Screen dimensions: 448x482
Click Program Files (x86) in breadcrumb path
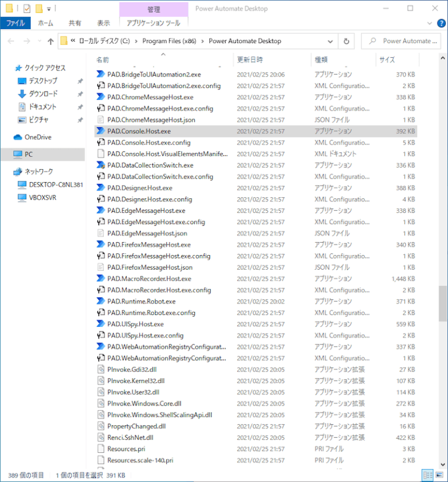pyautogui.click(x=169, y=41)
